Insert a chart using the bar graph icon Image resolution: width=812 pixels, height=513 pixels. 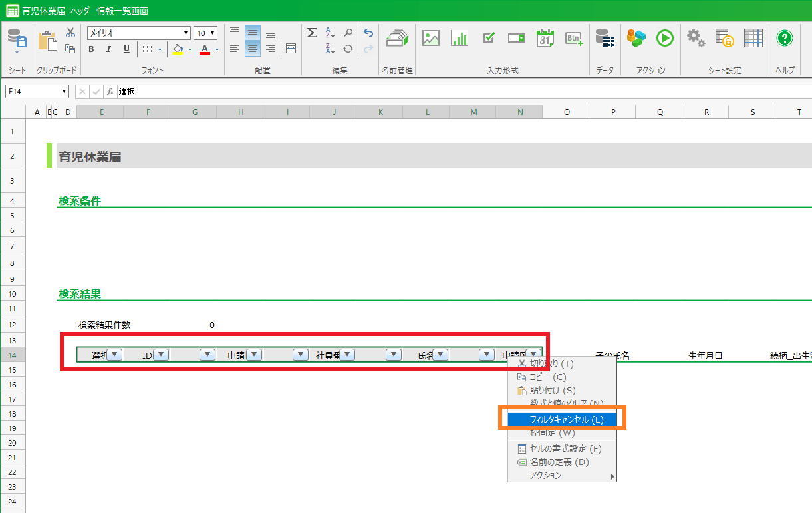pyautogui.click(x=460, y=38)
